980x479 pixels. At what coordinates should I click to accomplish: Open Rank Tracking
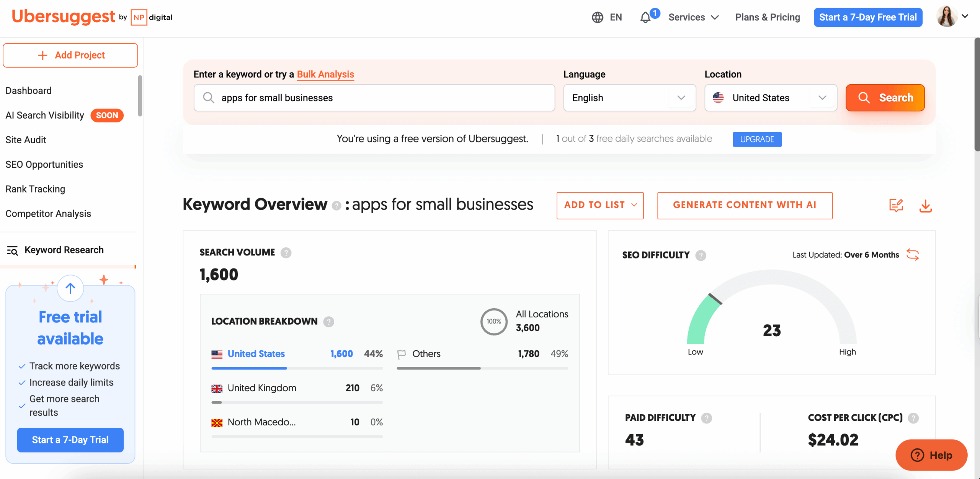tap(35, 189)
